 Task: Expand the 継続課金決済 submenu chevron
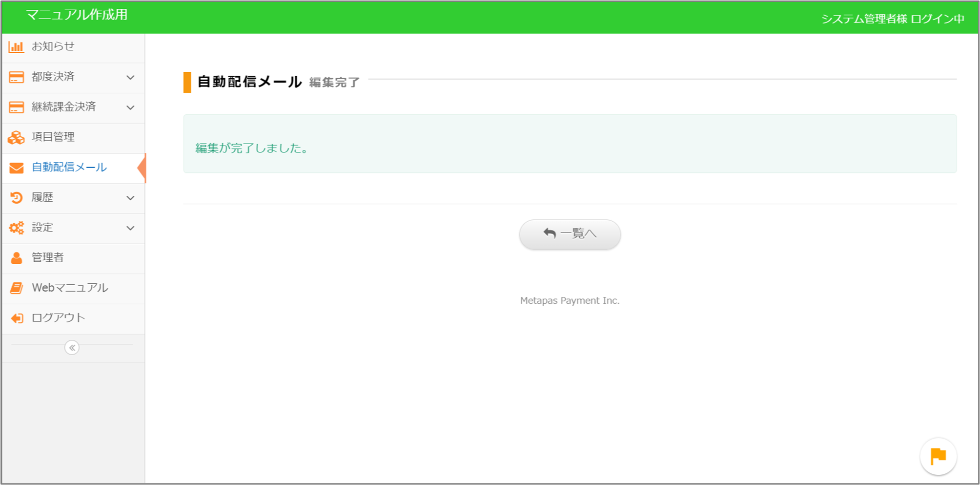(130, 107)
